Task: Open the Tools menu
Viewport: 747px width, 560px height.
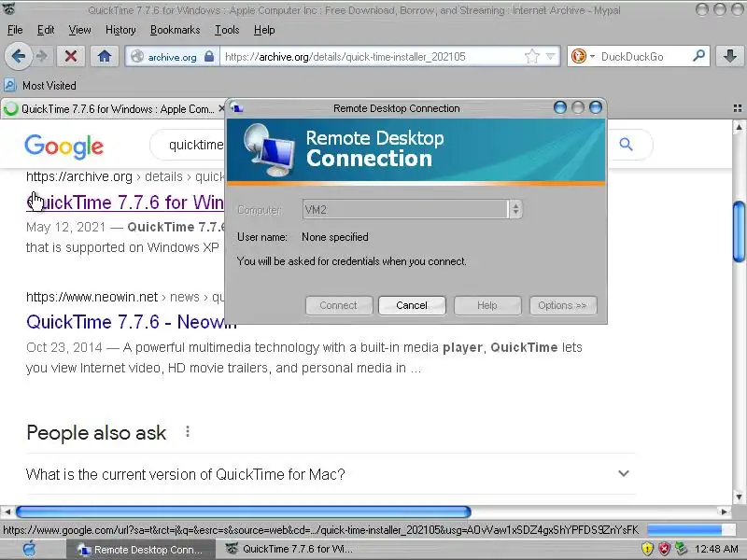Action: (x=227, y=30)
